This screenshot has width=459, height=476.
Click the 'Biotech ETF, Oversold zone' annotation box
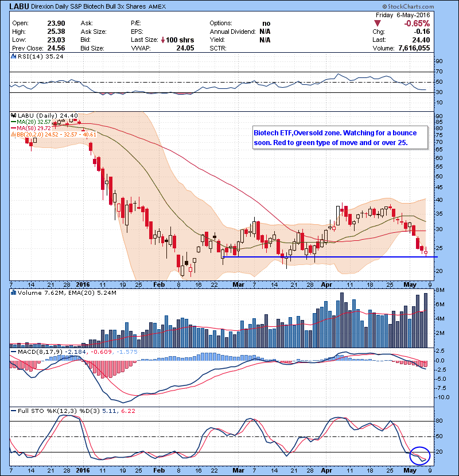340,138
